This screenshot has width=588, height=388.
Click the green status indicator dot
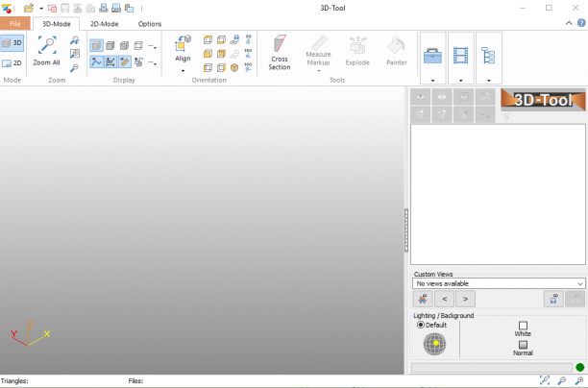tap(579, 368)
